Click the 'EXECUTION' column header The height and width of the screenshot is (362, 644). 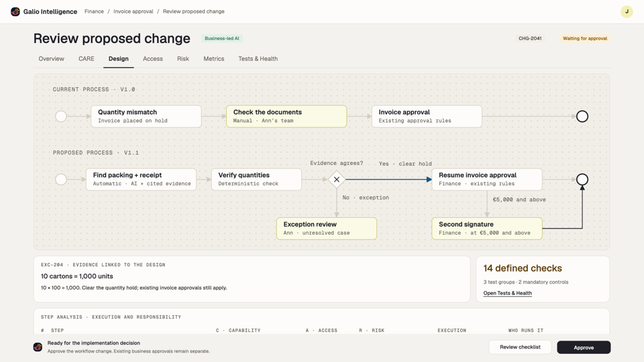point(451,330)
